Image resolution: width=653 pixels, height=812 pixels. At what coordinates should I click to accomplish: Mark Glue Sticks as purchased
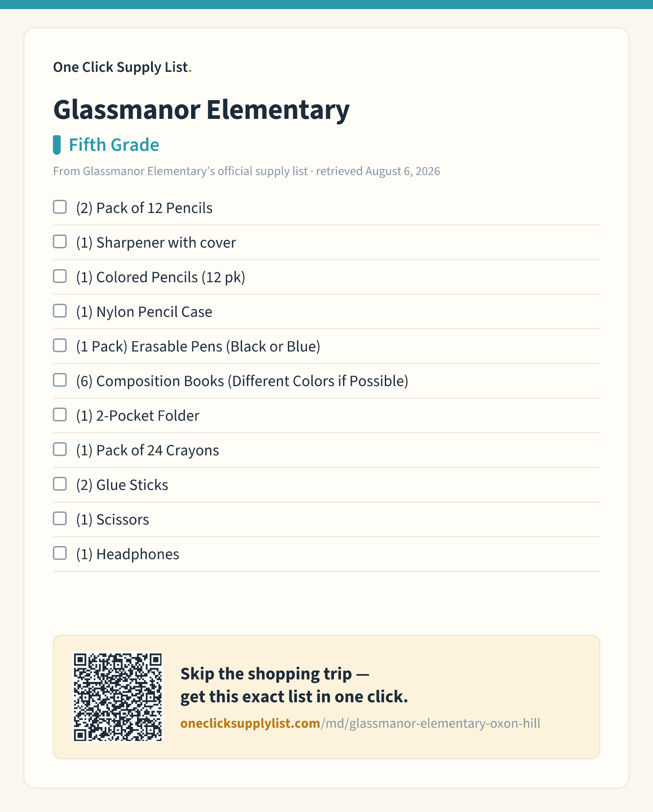(x=60, y=484)
